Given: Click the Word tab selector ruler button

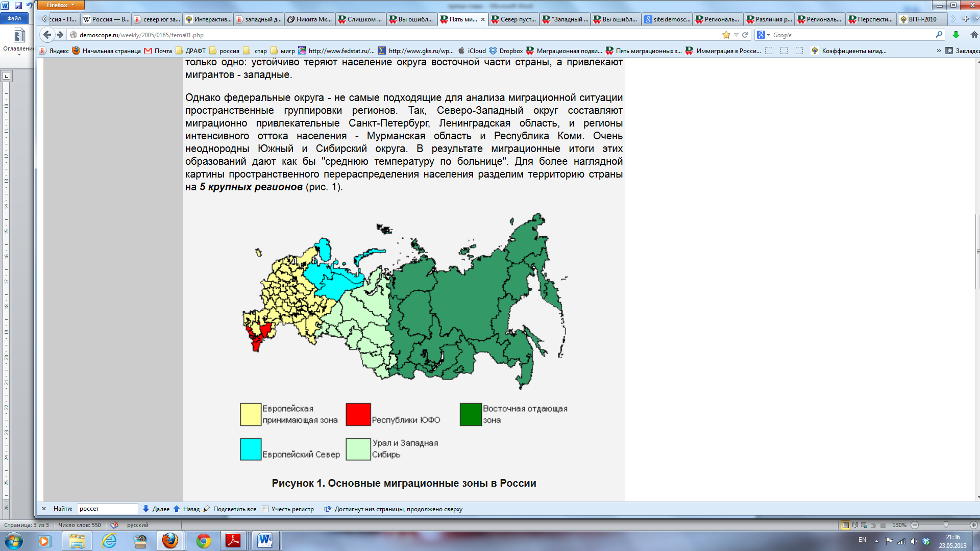Looking at the screenshot, I should tap(7, 76).
